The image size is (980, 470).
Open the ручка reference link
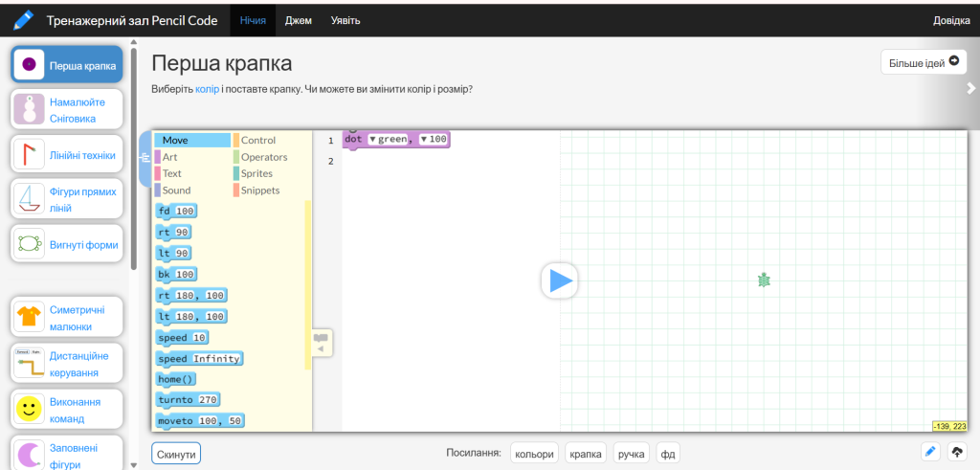632,454
